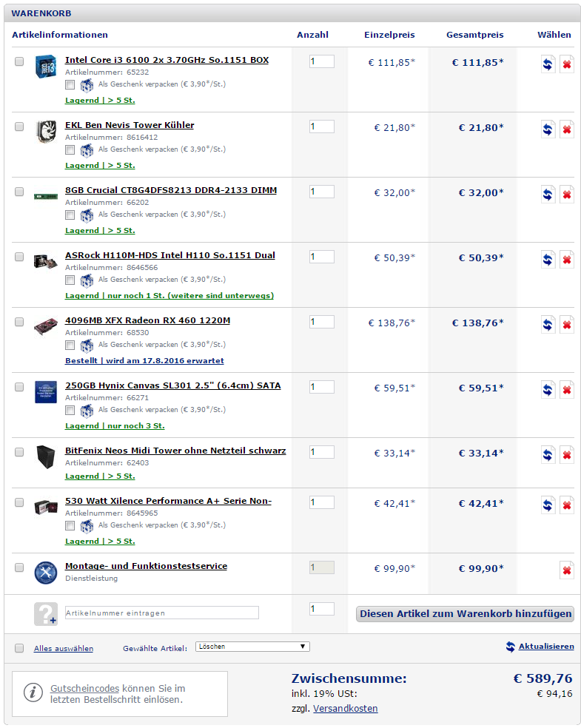Delete the EKL Ben Nevis cooler item
This screenshot has width=581, height=728.
click(567, 129)
